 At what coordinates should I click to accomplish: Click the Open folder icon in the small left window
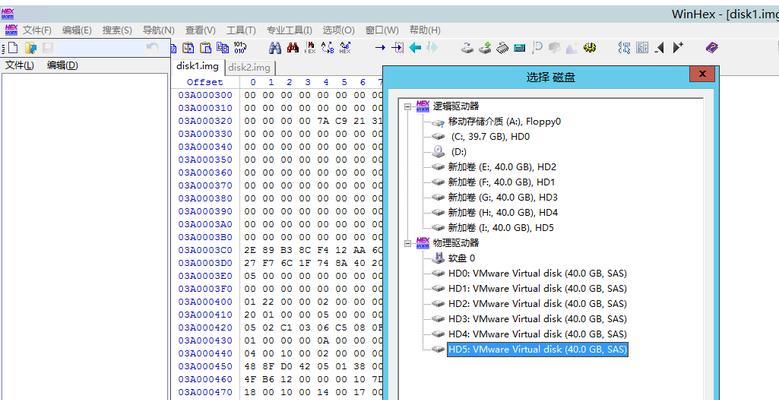[x=31, y=48]
